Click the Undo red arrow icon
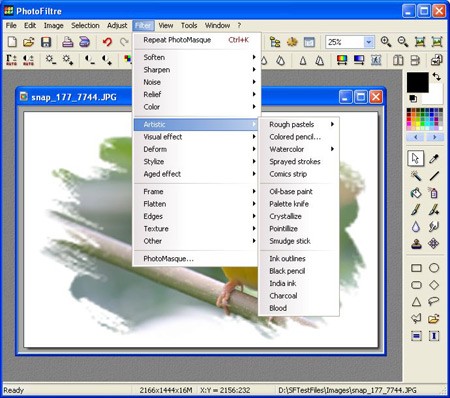Viewport: 450px width, 398px height. coord(107,42)
